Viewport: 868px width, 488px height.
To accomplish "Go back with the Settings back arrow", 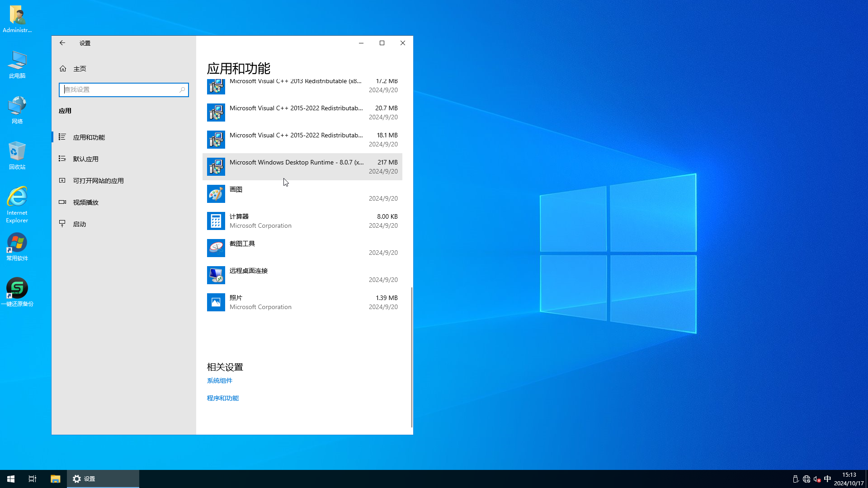I will click(x=62, y=43).
